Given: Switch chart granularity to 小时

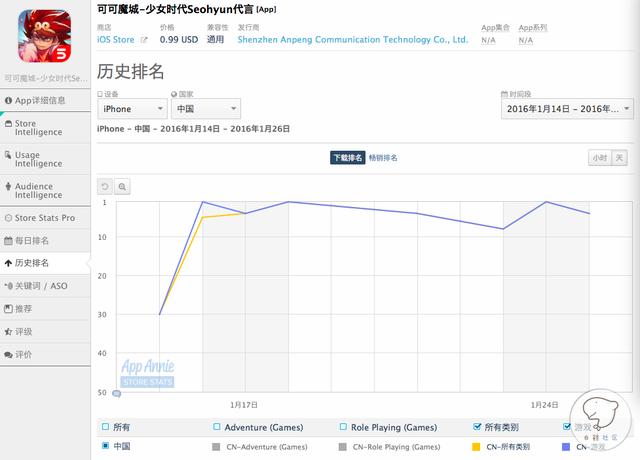Looking at the screenshot, I should (598, 158).
